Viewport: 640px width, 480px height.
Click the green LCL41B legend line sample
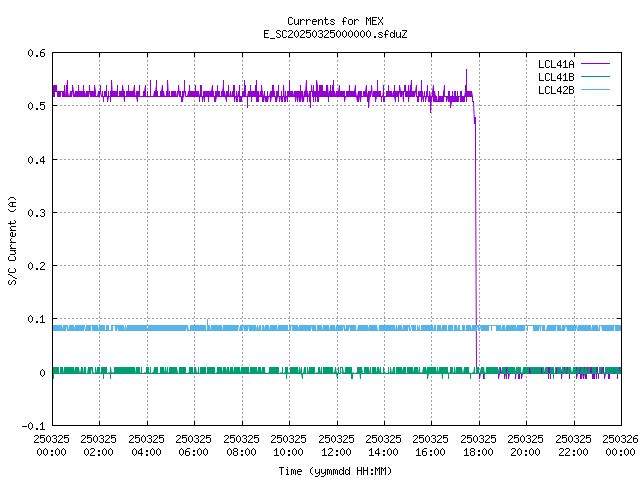click(595, 77)
